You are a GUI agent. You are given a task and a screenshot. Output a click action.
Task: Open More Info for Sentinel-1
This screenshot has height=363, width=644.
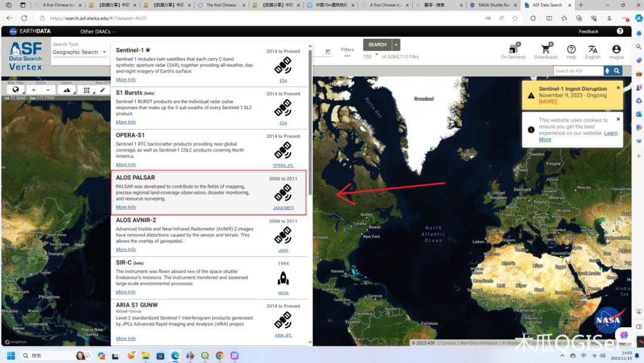click(126, 80)
